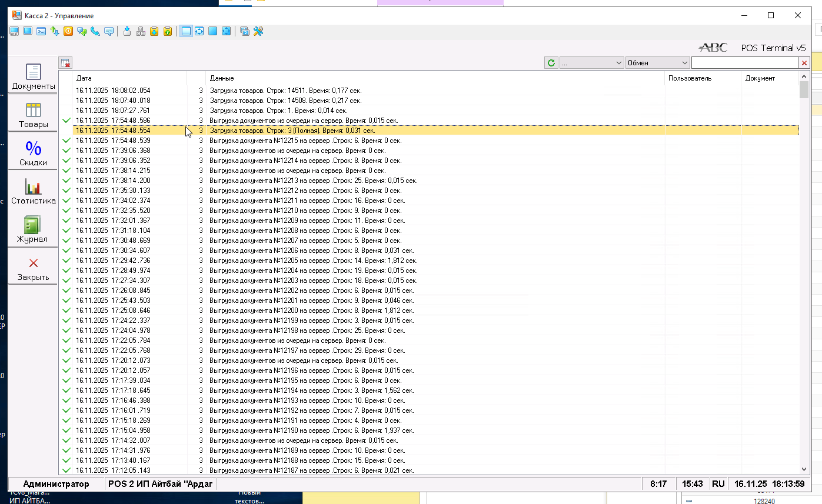Select the plain monitor view-only icon
This screenshot has width=822, height=504.
(x=28, y=32)
